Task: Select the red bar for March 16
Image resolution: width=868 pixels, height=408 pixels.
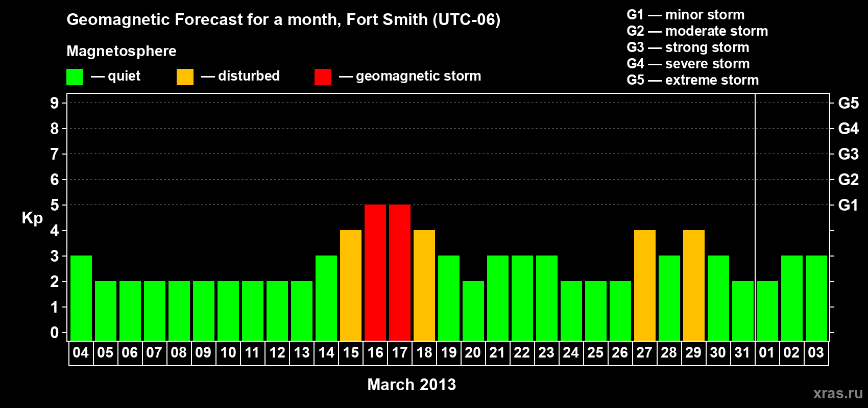Action: click(x=375, y=272)
